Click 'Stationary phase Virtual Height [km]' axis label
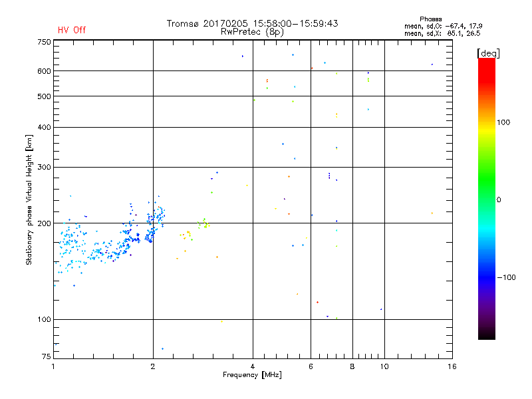Viewport: 532px width, 399px height. (x=29, y=199)
